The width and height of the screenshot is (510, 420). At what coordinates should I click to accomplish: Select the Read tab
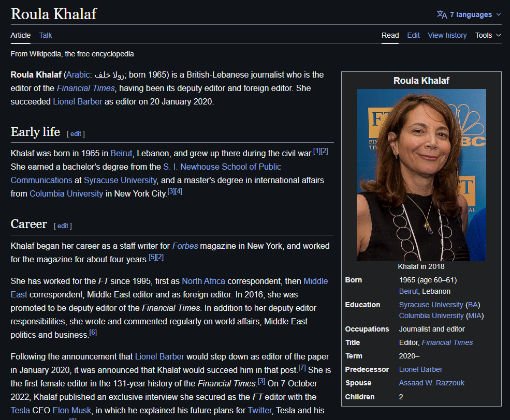pyautogui.click(x=390, y=35)
